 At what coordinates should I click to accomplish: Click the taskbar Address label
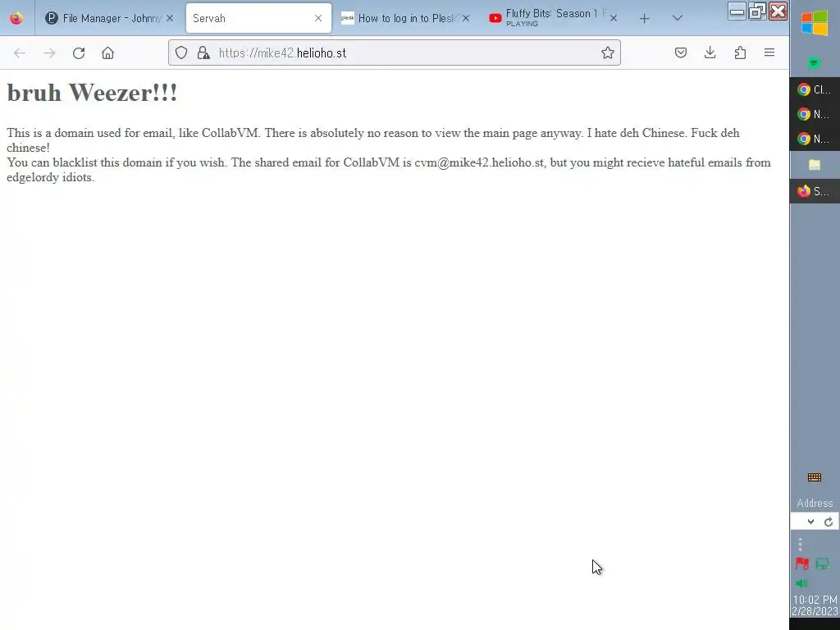[x=815, y=503]
